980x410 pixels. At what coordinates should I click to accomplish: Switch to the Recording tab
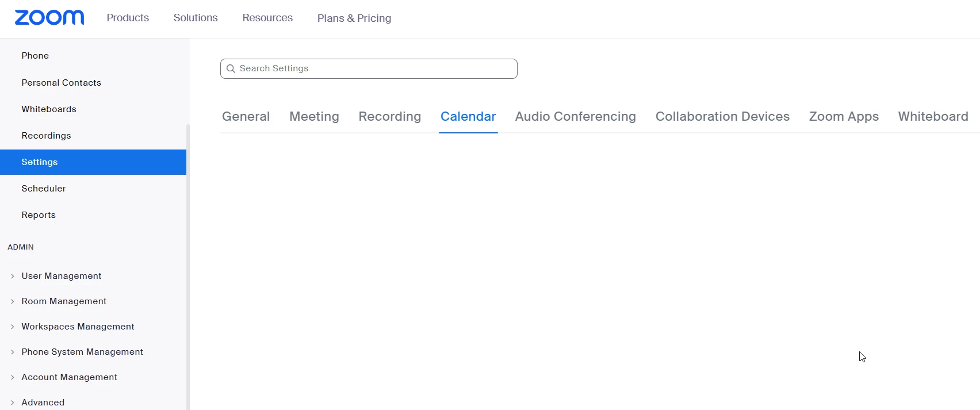[x=390, y=117]
